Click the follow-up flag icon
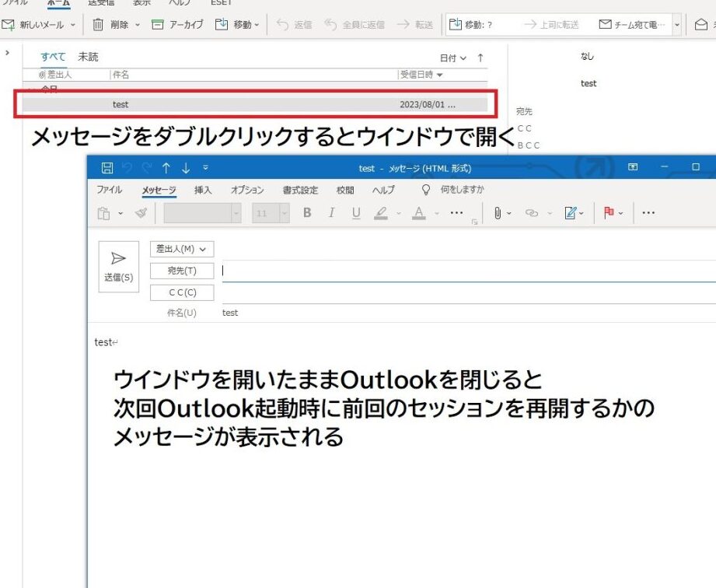The width and height of the screenshot is (716, 588). [609, 213]
